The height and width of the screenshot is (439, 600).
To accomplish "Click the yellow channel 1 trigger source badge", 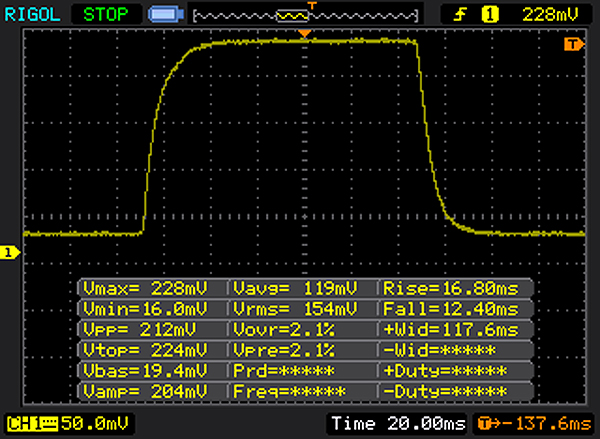I will (490, 15).
